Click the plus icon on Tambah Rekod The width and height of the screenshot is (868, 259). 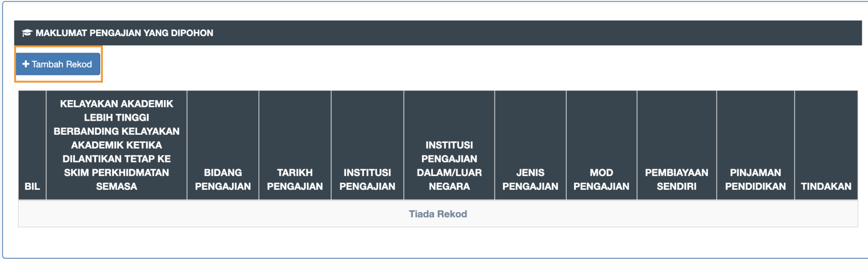(26, 64)
